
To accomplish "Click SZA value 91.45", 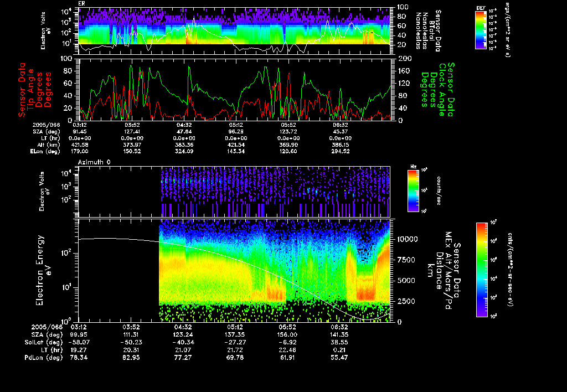I will click(x=80, y=132).
